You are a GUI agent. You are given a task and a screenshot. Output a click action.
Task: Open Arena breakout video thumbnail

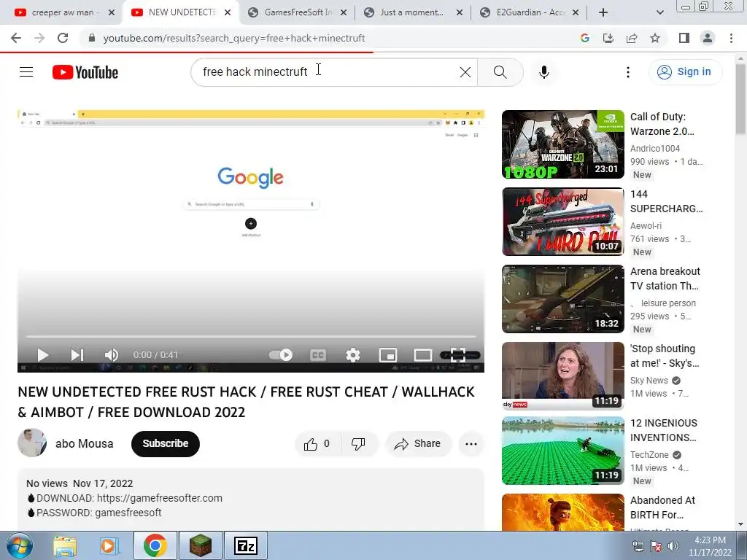pos(562,299)
